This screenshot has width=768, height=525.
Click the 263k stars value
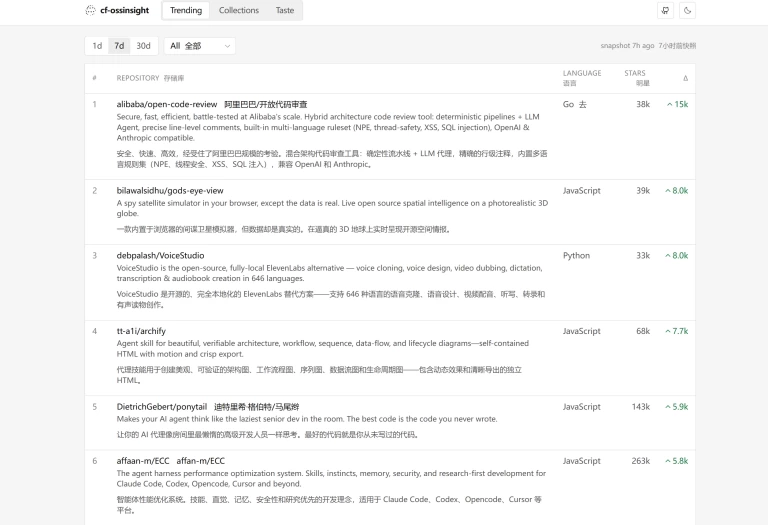641,461
